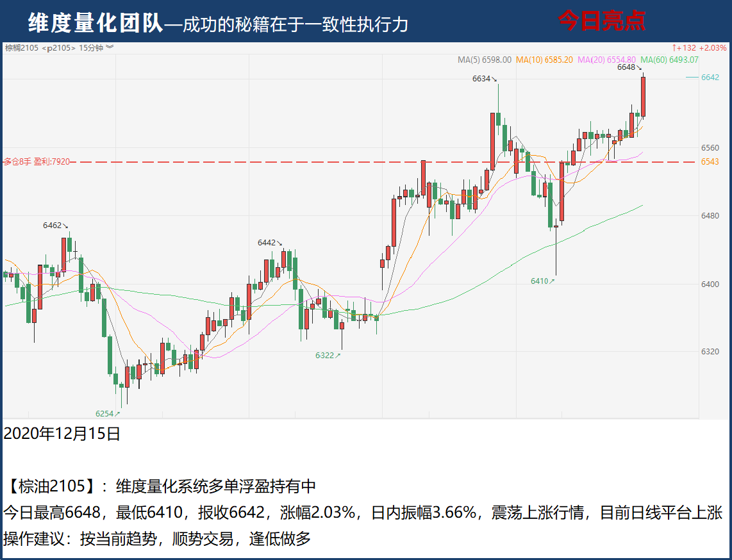This screenshot has height=560, width=732.
Task: Click the 棕榈2105 contract name
Action: (x=22, y=47)
